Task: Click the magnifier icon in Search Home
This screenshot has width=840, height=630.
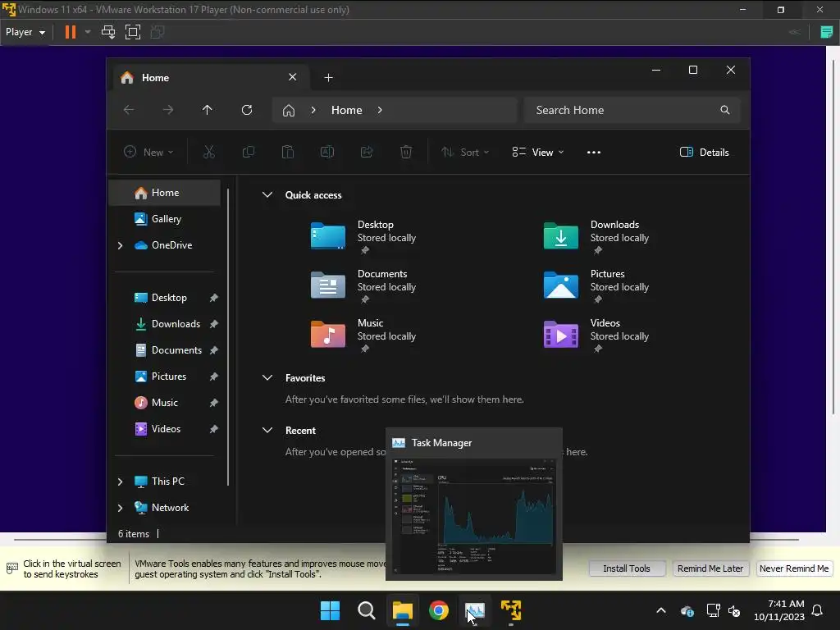Action: [725, 110]
